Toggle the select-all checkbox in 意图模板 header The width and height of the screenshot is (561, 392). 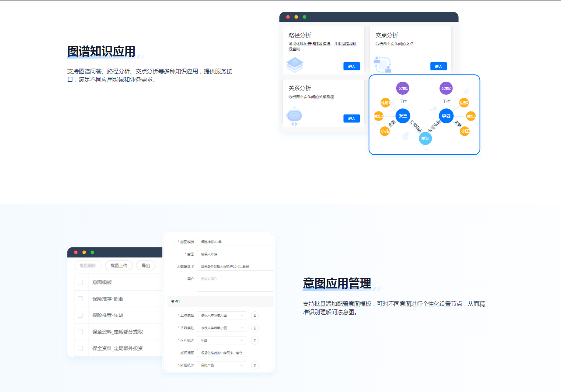[x=80, y=282]
